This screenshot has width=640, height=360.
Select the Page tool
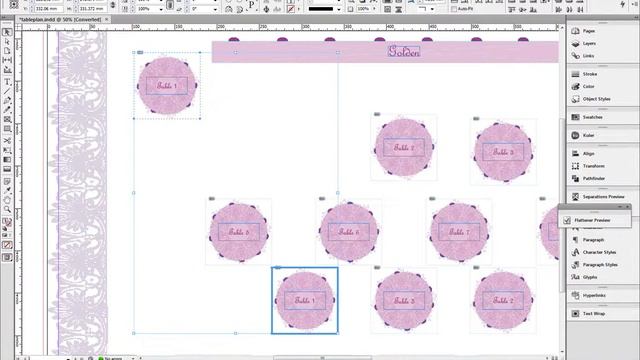coord(7,51)
